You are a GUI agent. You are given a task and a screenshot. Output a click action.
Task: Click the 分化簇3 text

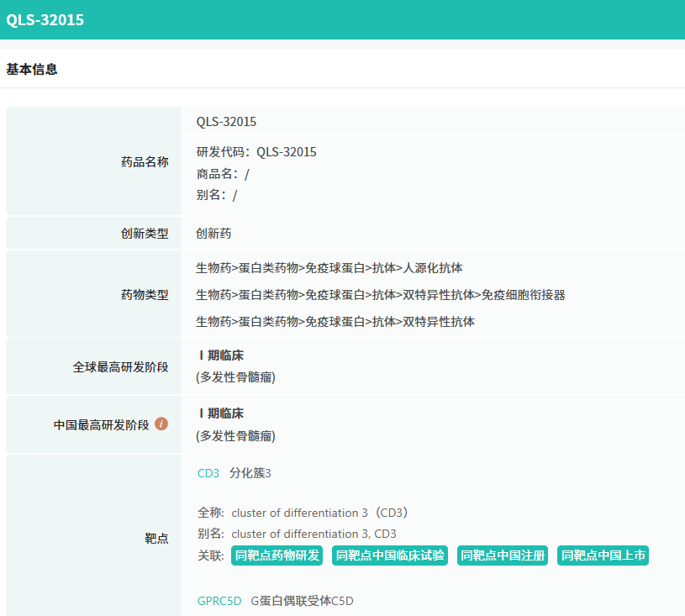pos(250,473)
